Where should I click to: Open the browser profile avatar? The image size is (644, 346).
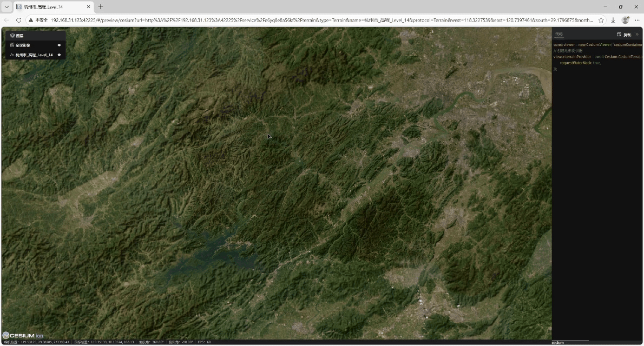625,20
